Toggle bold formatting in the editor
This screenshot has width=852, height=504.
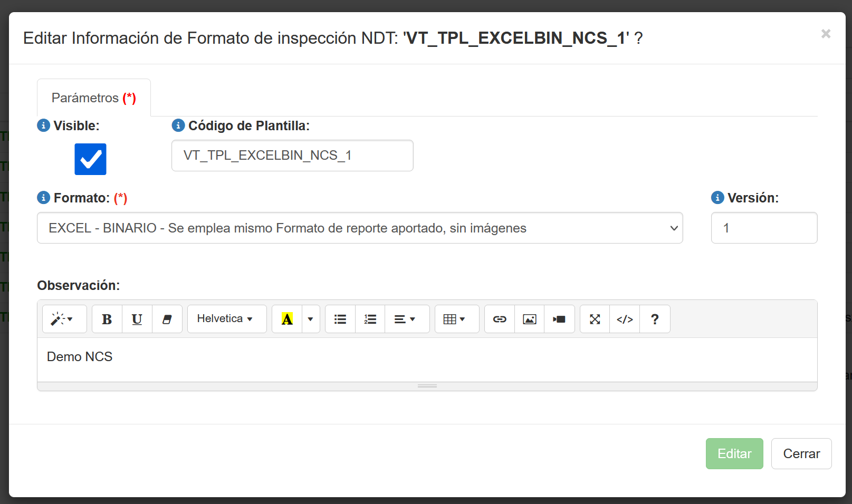(107, 319)
